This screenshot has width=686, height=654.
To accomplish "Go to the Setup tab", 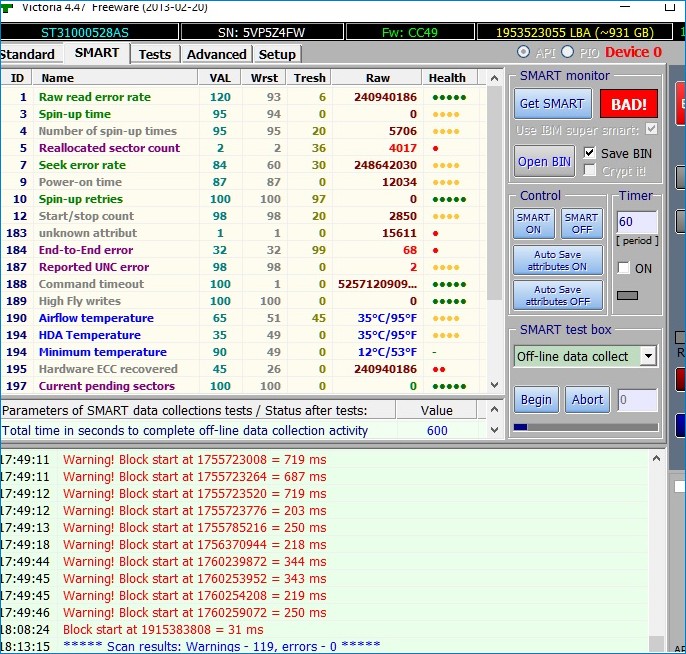I will [x=277, y=54].
